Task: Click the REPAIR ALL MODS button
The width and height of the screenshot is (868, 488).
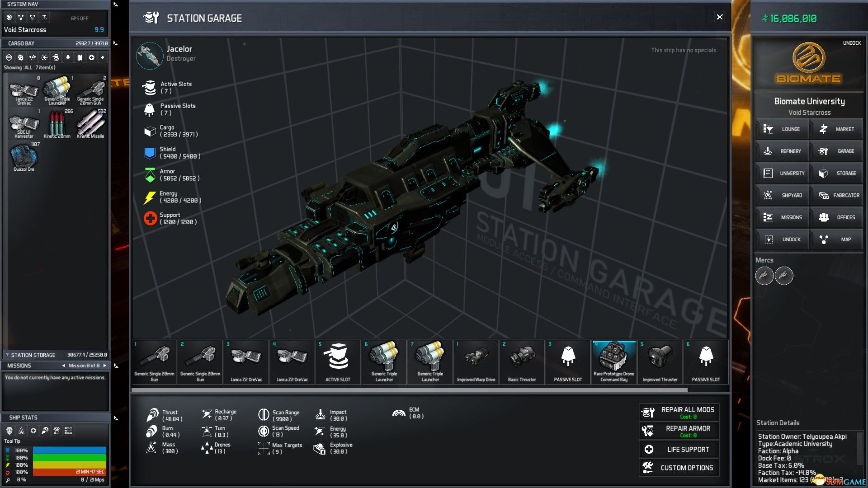Action: pyautogui.click(x=679, y=411)
